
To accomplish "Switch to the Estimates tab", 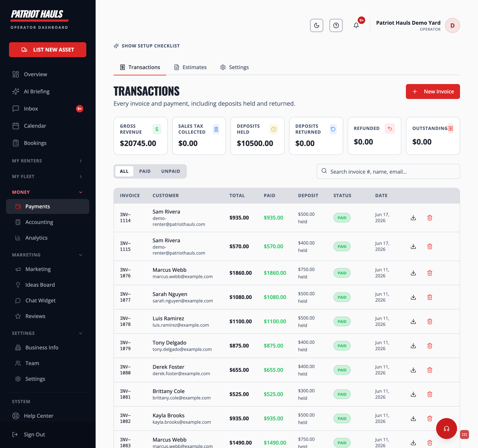I will coord(190,67).
